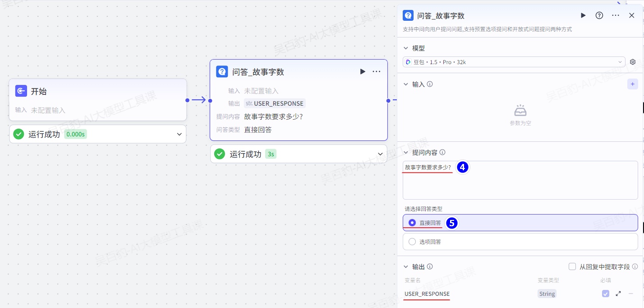
Task: Expand the USER_RESPONSE output variable editor
Action: 618,294
